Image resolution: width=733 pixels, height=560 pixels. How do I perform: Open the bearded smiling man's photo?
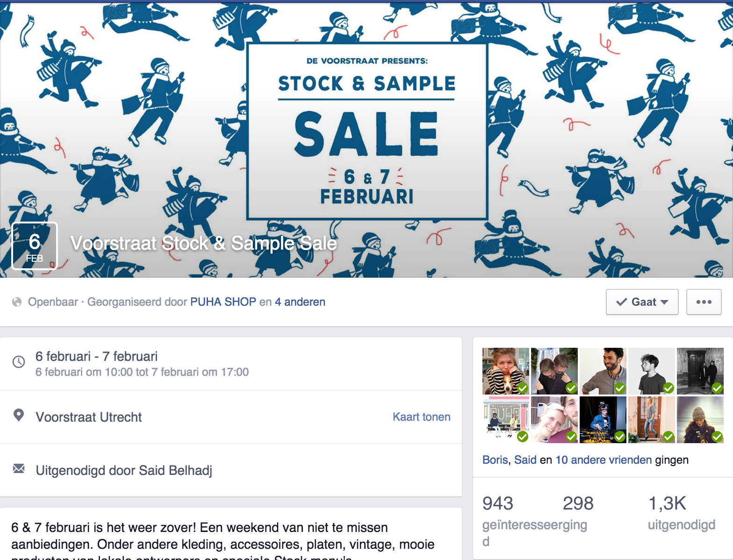(603, 371)
